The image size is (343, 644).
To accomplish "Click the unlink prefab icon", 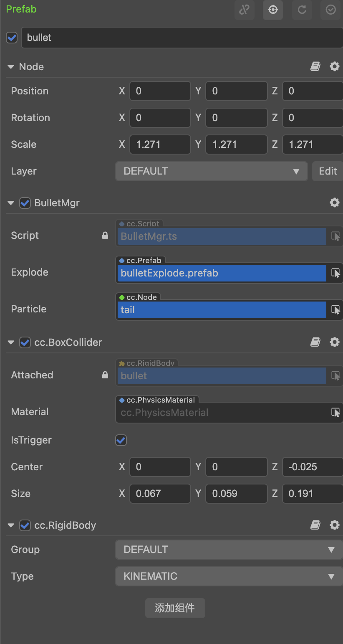I will click(244, 10).
